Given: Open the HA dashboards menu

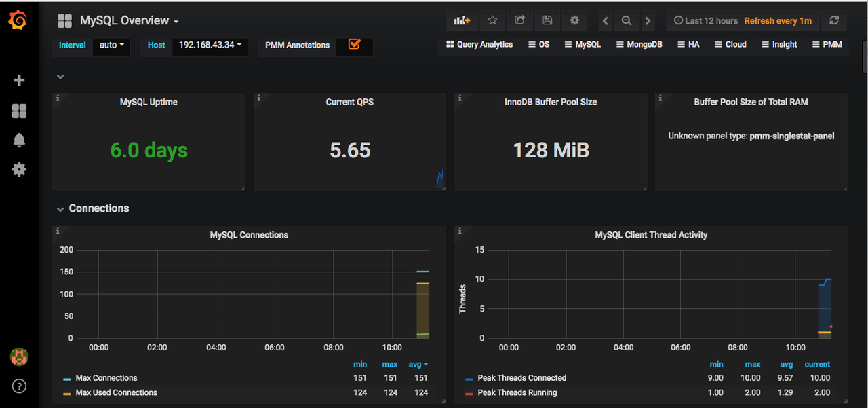Looking at the screenshot, I should 688,45.
